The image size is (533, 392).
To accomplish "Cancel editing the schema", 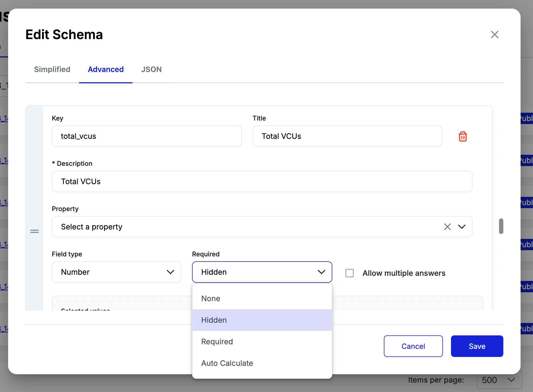I will [x=413, y=346].
